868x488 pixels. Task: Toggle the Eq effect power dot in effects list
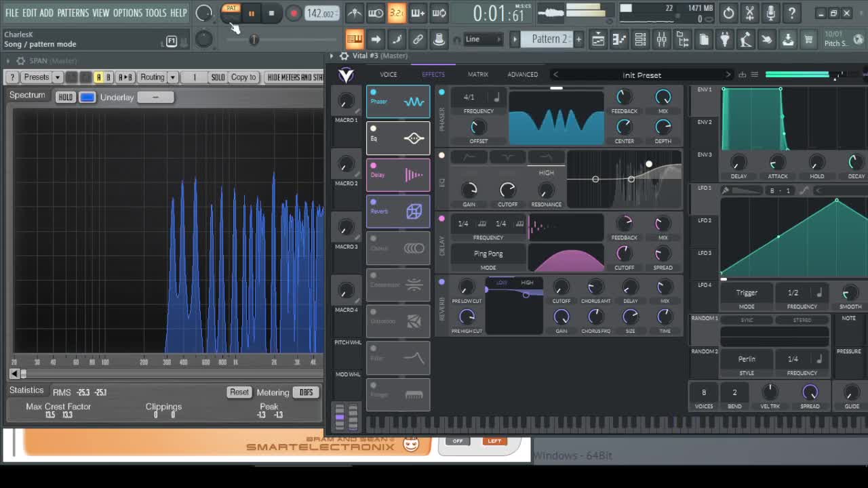(373, 129)
